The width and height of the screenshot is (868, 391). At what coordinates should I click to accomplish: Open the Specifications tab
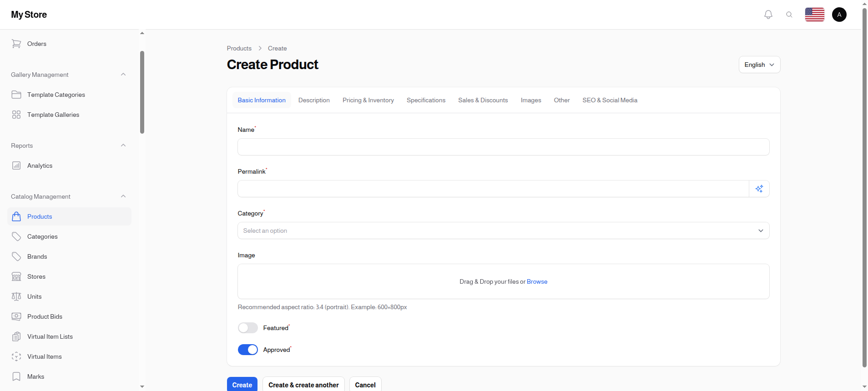(x=426, y=100)
